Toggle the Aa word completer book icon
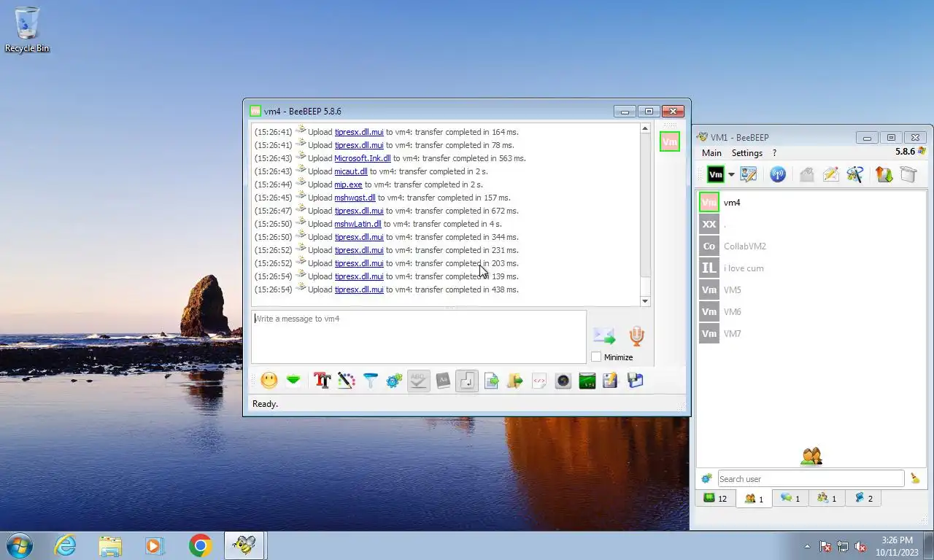 pyautogui.click(x=443, y=381)
